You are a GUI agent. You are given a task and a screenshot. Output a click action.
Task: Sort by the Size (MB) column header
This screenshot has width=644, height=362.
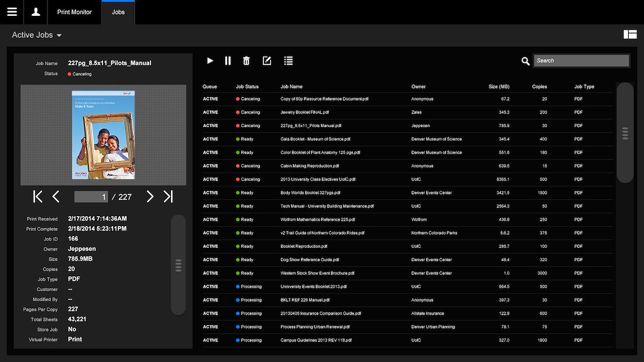point(499,87)
